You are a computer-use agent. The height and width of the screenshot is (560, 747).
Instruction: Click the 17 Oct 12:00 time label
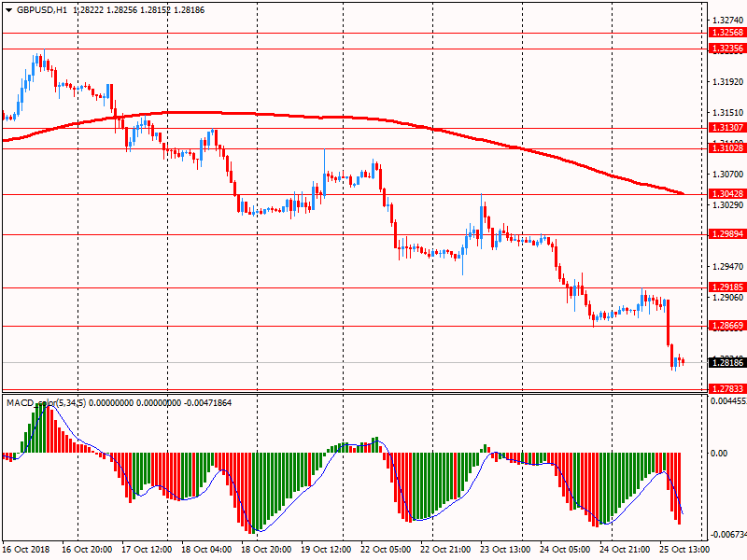pos(147,550)
